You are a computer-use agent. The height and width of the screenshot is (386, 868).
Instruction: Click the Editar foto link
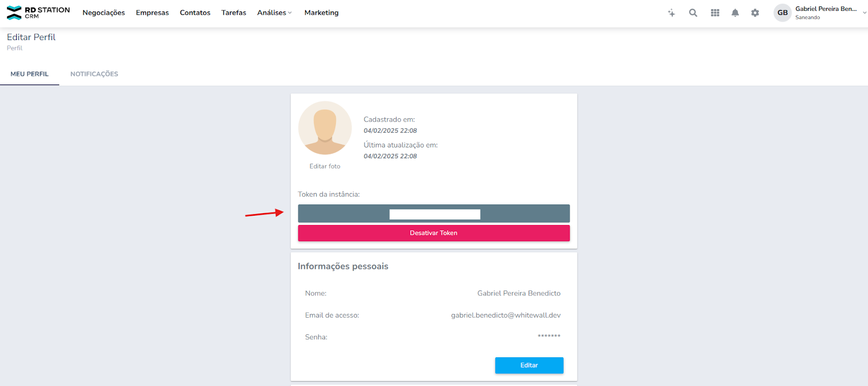pos(325,166)
